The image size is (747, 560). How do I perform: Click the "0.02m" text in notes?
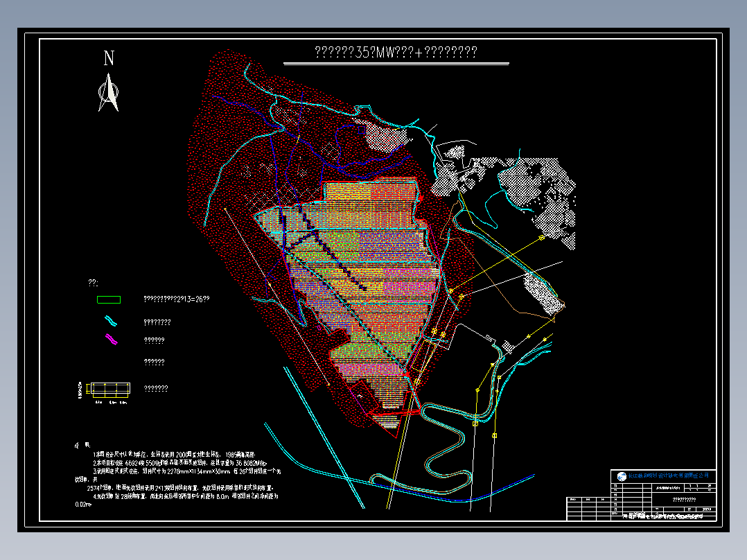[83, 505]
